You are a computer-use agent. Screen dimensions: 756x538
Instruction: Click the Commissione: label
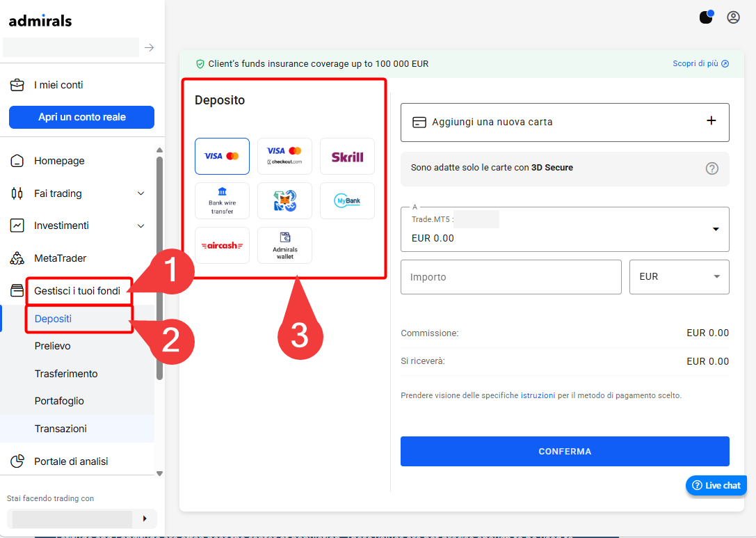430,333
